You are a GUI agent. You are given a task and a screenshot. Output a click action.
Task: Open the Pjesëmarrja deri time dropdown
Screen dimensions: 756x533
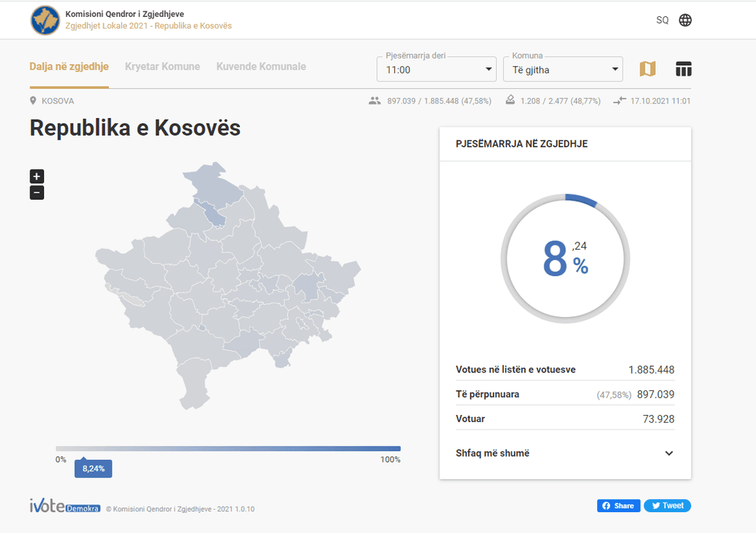pos(437,69)
